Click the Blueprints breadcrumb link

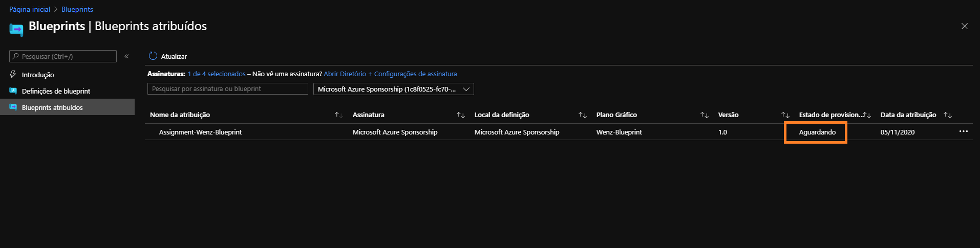click(x=77, y=9)
